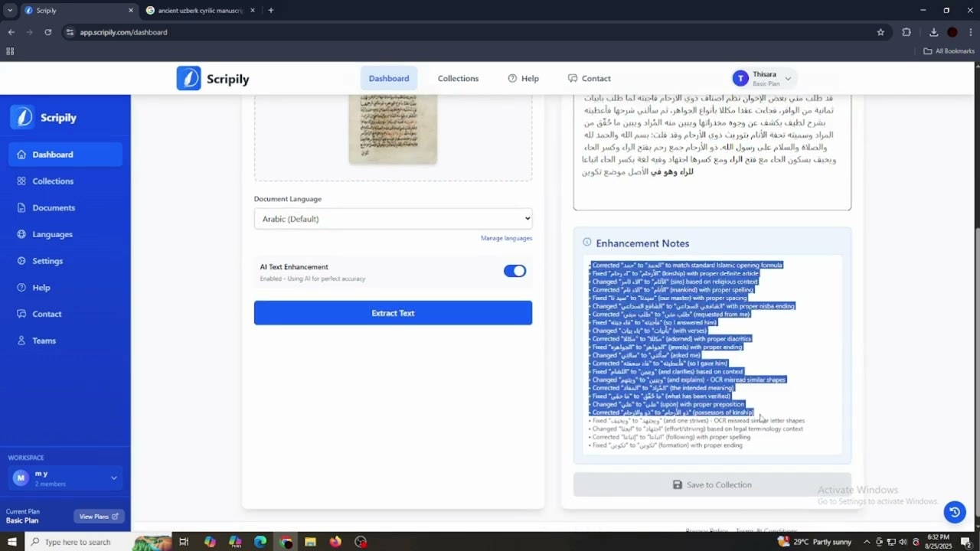Click the Enhancement Notes info icon
Image resolution: width=980 pixels, height=551 pixels.
click(x=587, y=243)
